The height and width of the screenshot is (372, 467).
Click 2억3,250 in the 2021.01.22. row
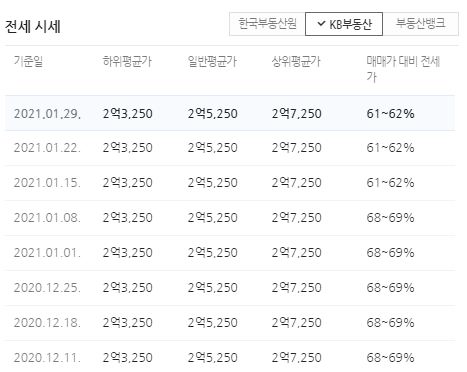(128, 148)
